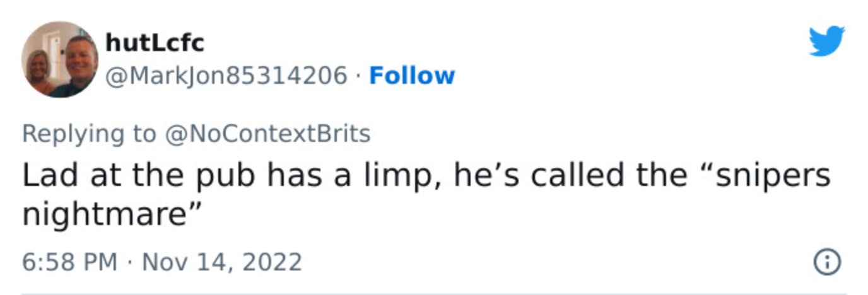Viewport: 868px width, 295px height.
Task: Follow the hutLcfc account
Action: click(x=411, y=76)
